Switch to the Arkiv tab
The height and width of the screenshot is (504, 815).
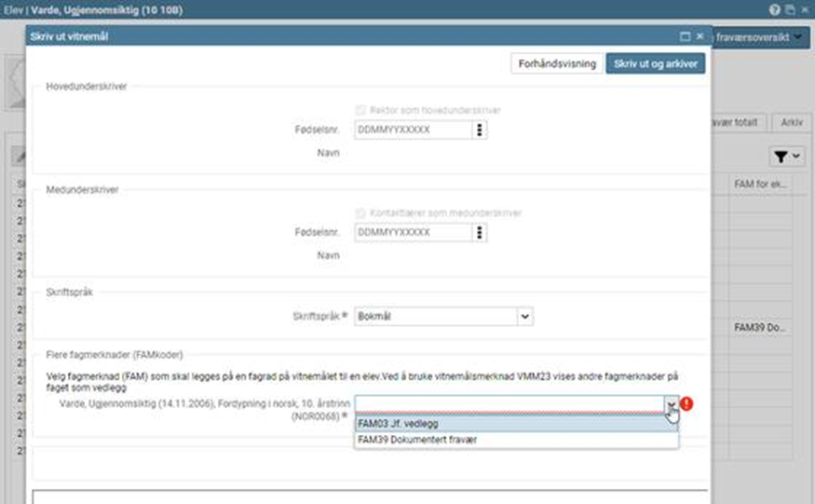click(x=791, y=123)
